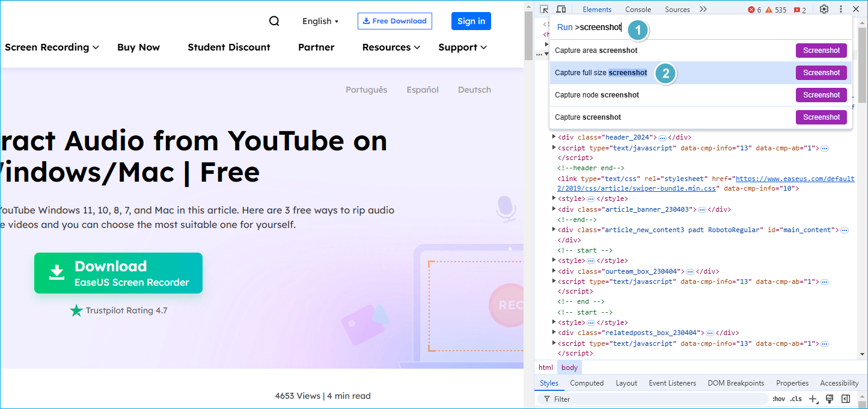Expand the relatedposts_box_230404 div node
Viewport: 868px width, 409px height.
pos(554,333)
